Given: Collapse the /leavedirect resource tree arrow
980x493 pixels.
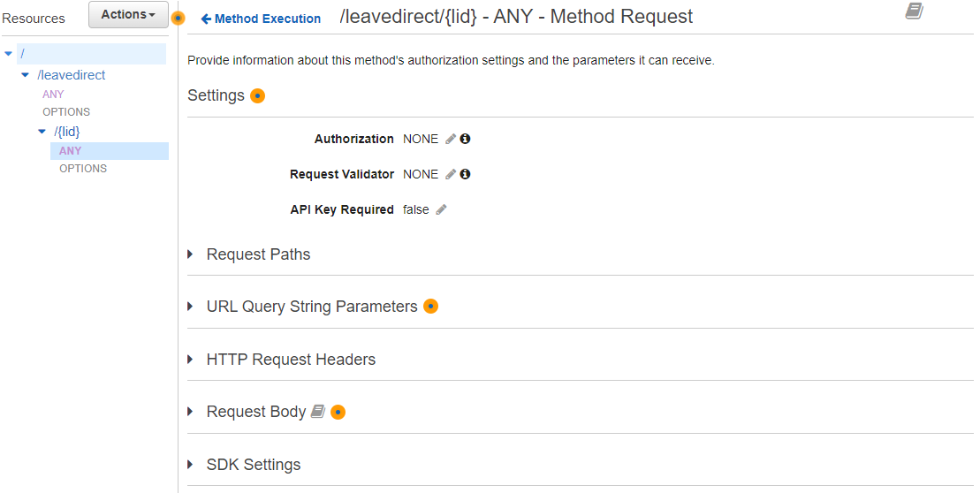Looking at the screenshot, I should (x=25, y=75).
